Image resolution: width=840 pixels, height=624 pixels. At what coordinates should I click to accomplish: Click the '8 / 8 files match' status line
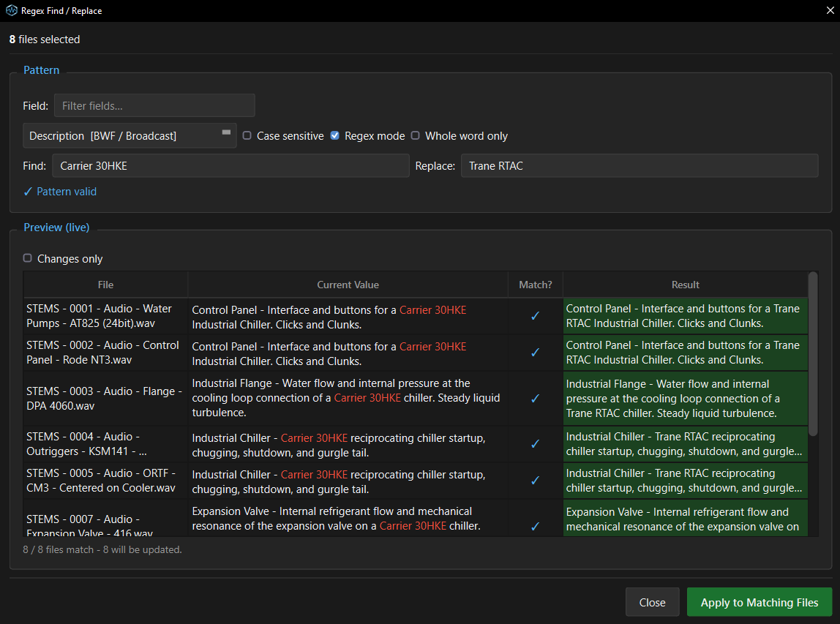coord(102,549)
